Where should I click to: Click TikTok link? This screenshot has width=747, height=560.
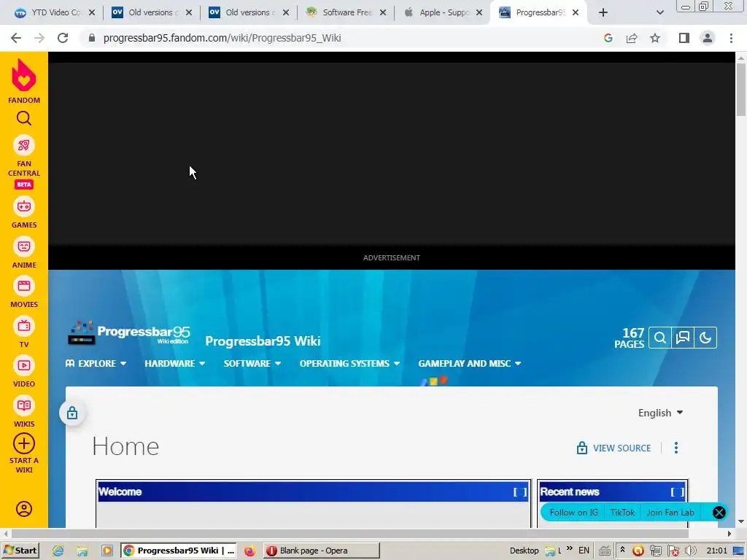[x=623, y=513]
